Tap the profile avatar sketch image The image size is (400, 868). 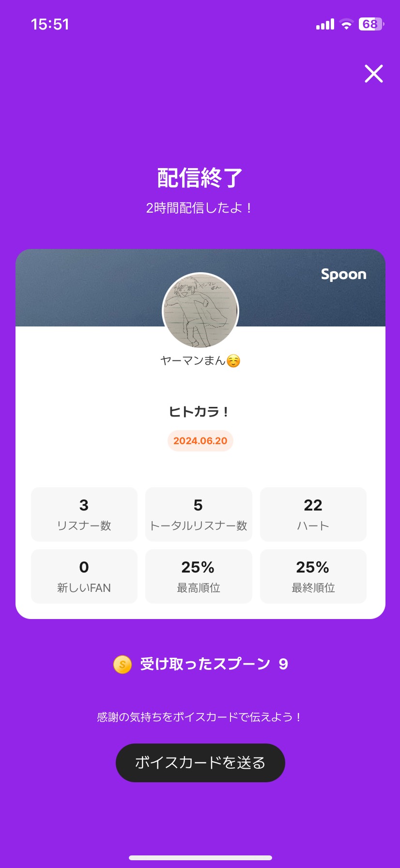[200, 311]
